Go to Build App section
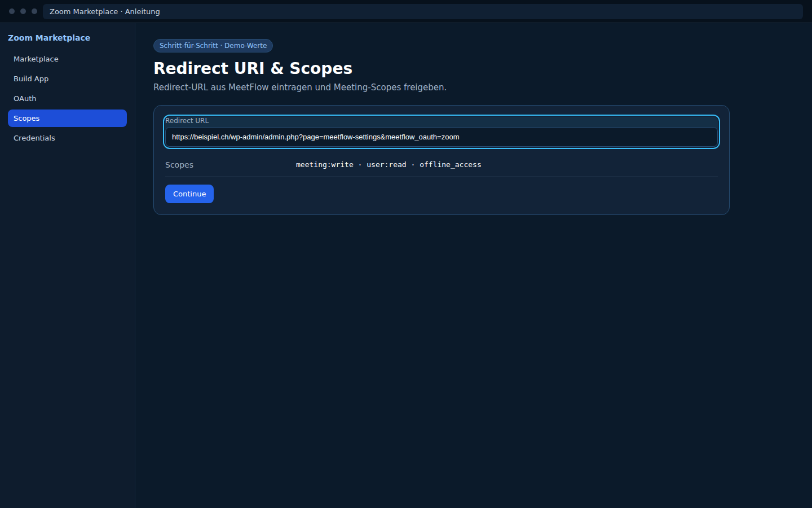 click(67, 78)
